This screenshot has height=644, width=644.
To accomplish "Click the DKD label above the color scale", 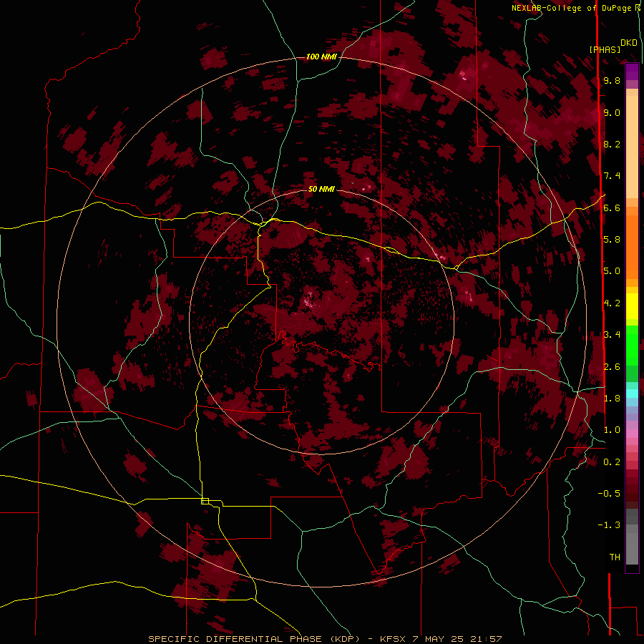I will (628, 43).
